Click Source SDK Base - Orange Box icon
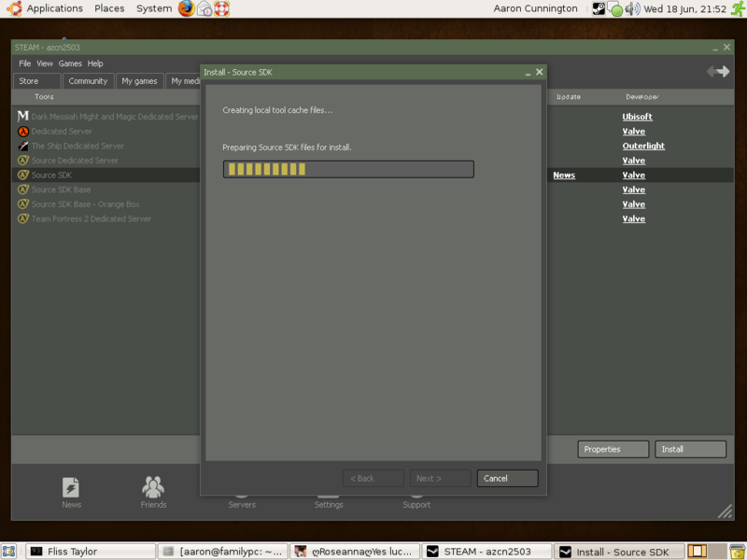Viewport: 747px width, 560px height. pos(22,204)
